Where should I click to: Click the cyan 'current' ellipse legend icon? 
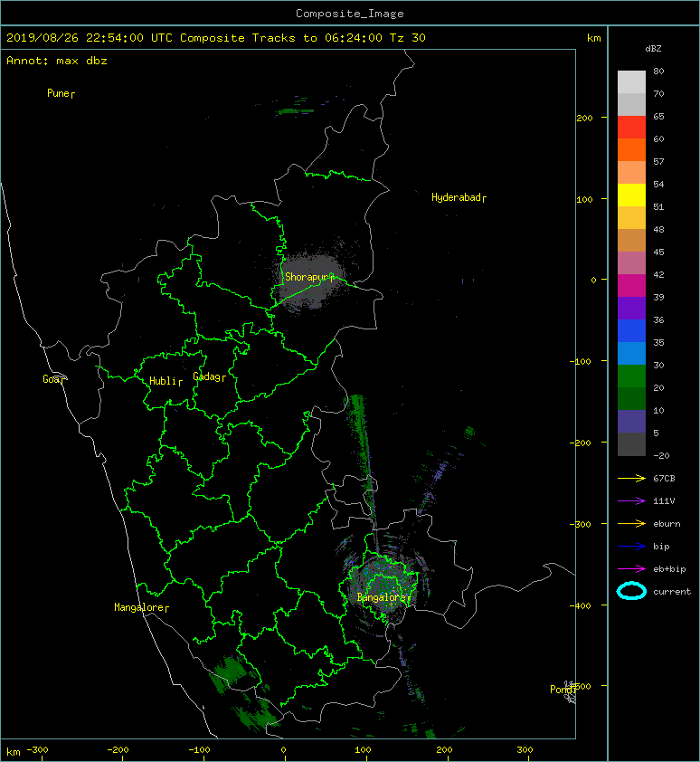coord(631,591)
